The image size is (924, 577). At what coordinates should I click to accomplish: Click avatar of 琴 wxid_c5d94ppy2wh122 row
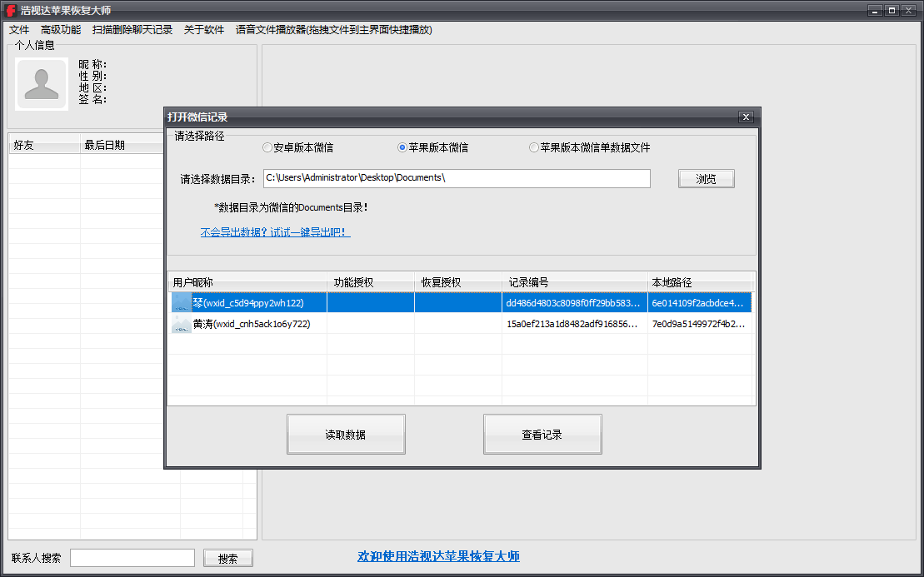click(x=182, y=302)
